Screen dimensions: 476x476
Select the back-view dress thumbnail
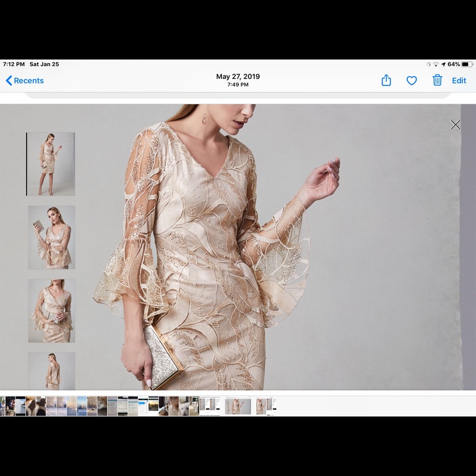click(51, 371)
